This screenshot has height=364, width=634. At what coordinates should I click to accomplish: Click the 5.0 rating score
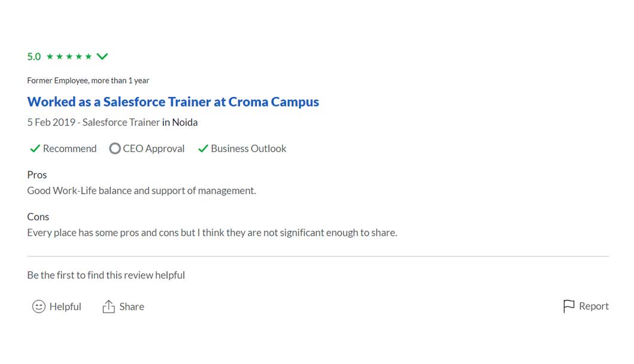coord(34,57)
